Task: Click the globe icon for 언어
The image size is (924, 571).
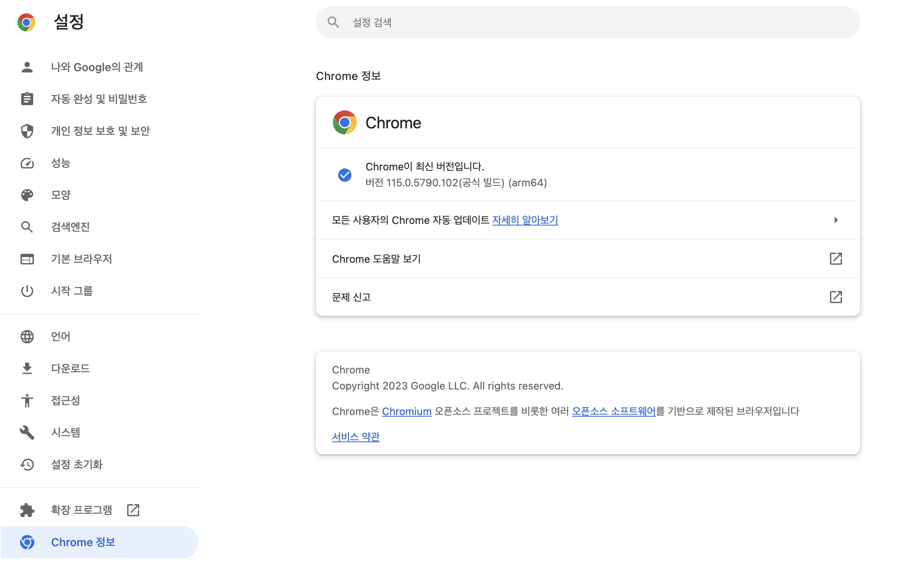Action: click(27, 337)
